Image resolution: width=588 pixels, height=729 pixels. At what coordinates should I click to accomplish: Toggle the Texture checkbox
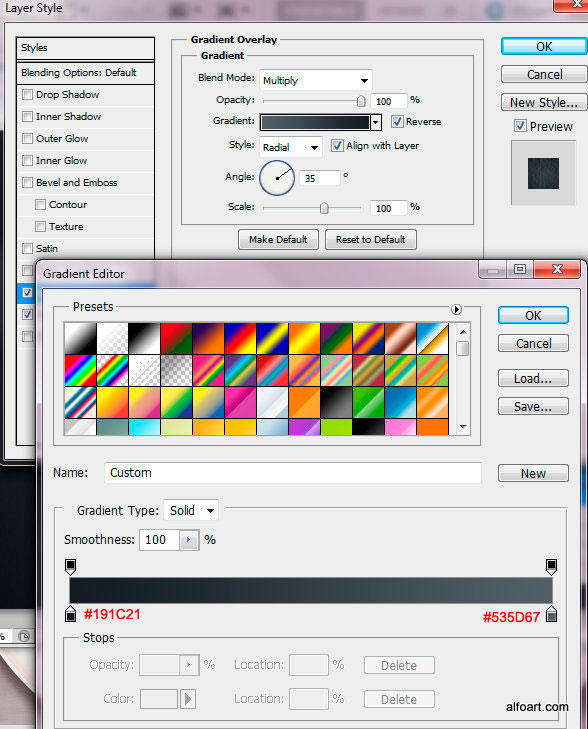click(x=40, y=226)
